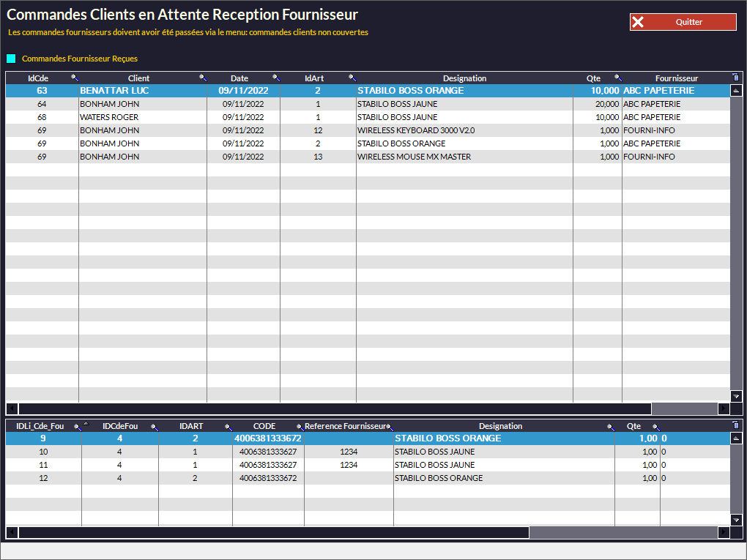Open the Reference Fournisseur column search icon
The width and height of the screenshot is (747, 560).
pos(390,427)
